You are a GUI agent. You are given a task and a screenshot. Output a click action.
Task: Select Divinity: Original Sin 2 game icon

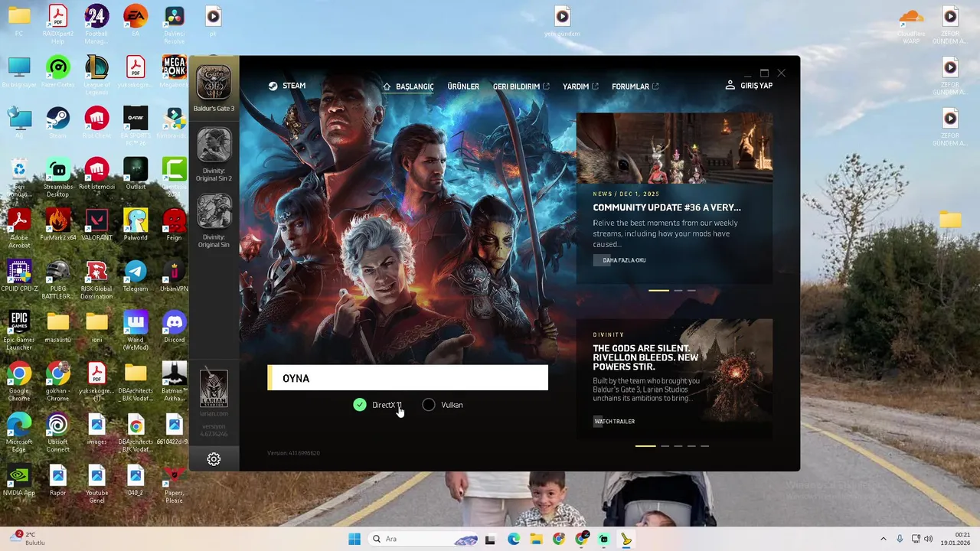(x=214, y=145)
